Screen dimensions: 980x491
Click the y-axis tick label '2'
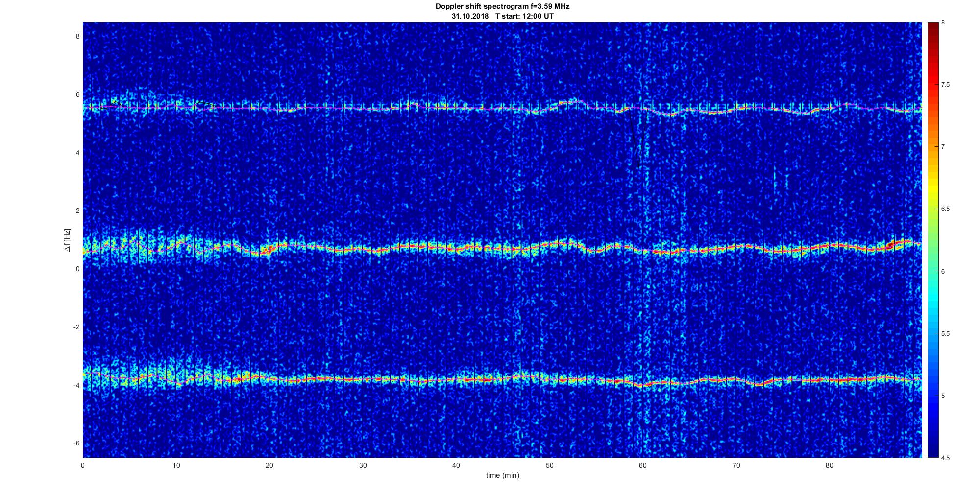pyautogui.click(x=77, y=210)
